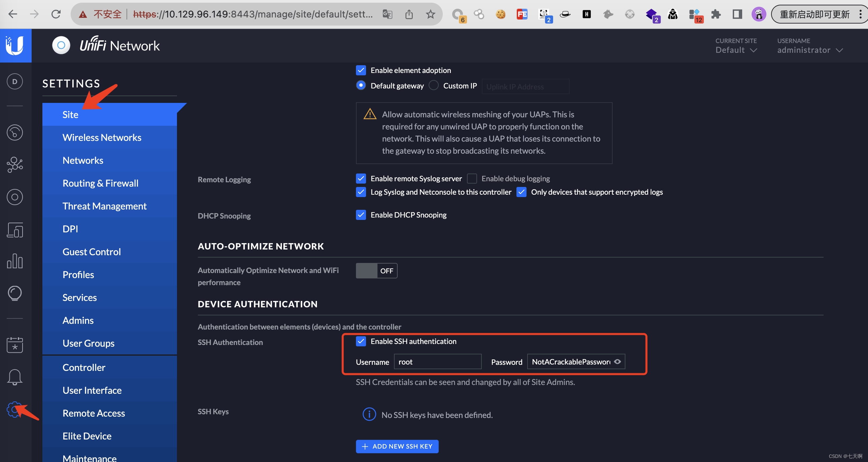Toggle Log Syslog and Netconsole checkbox
The width and height of the screenshot is (868, 462).
point(361,192)
